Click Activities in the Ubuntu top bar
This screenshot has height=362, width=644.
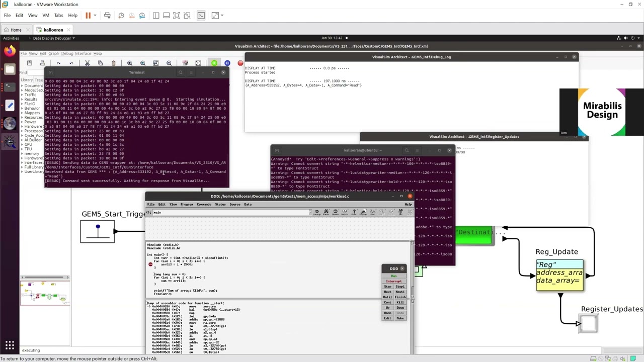coord(11,38)
